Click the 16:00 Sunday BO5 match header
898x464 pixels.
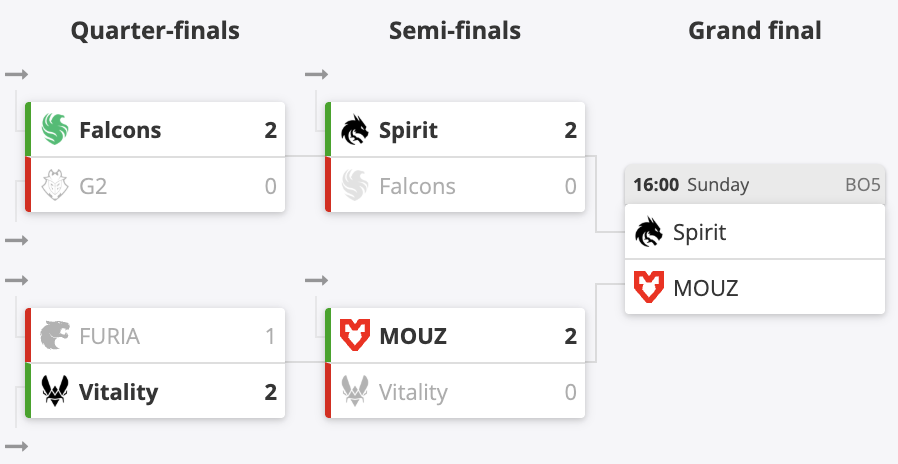pos(755,185)
